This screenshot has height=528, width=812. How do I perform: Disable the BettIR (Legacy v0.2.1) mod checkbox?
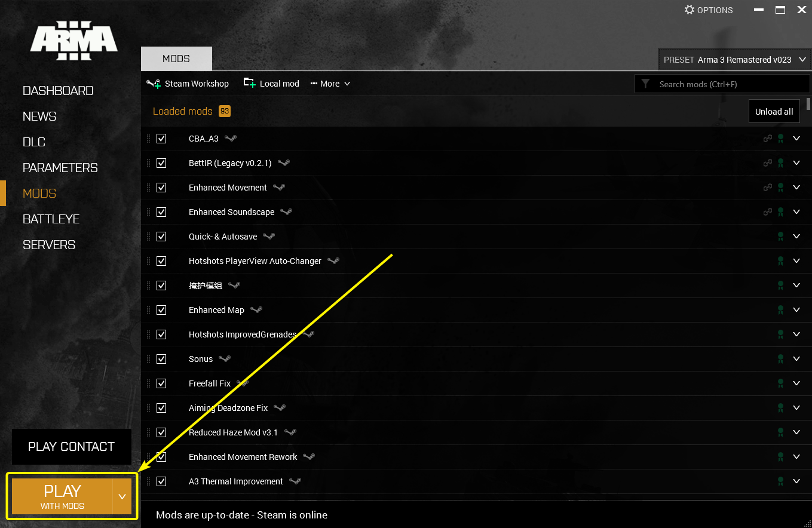[x=161, y=163]
